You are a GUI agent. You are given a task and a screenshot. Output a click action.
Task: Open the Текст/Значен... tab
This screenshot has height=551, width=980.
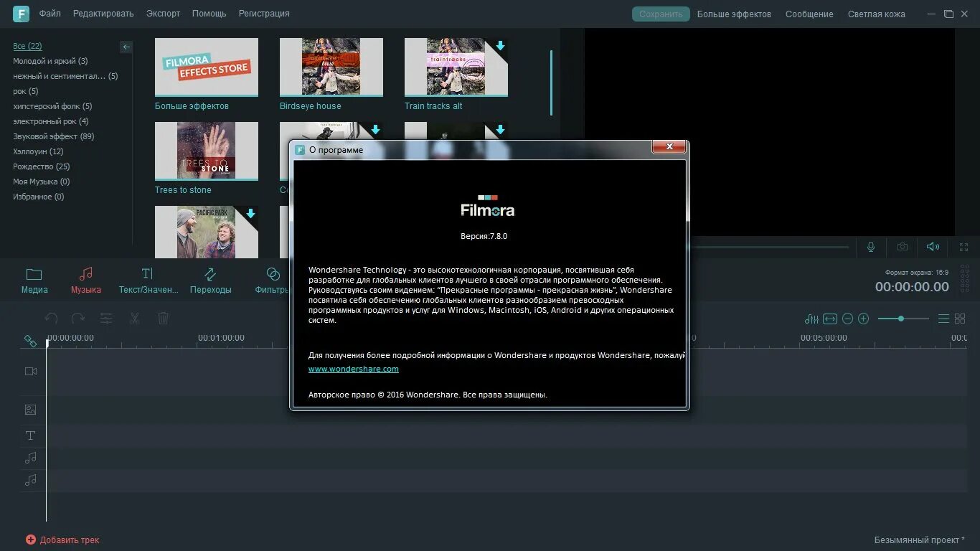149,281
